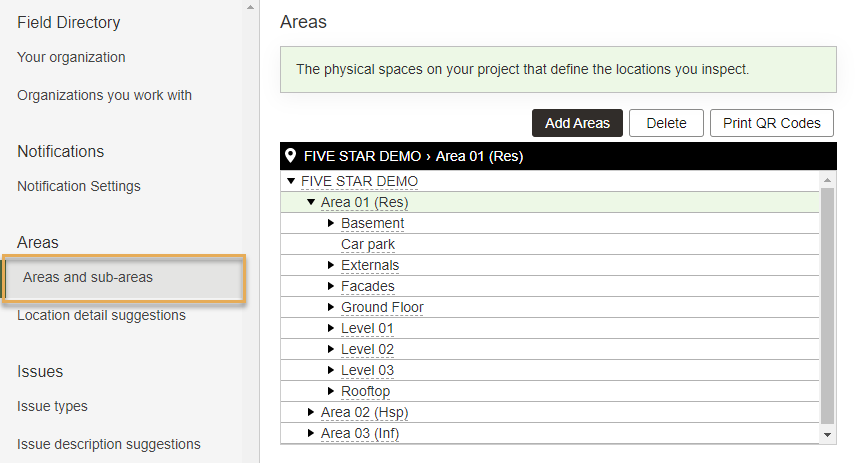Viewport: 857px width, 463px height.
Task: Expand the Externals sub-area
Action: pyautogui.click(x=331, y=265)
